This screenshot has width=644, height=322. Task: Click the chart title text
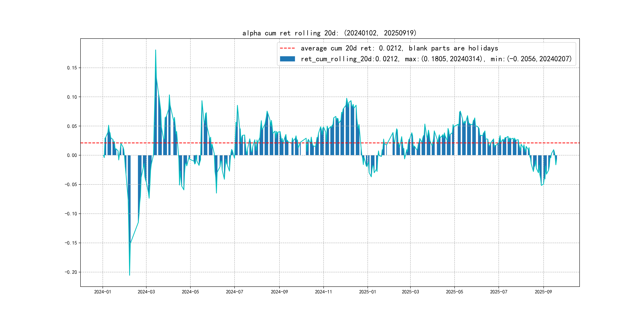click(x=329, y=33)
